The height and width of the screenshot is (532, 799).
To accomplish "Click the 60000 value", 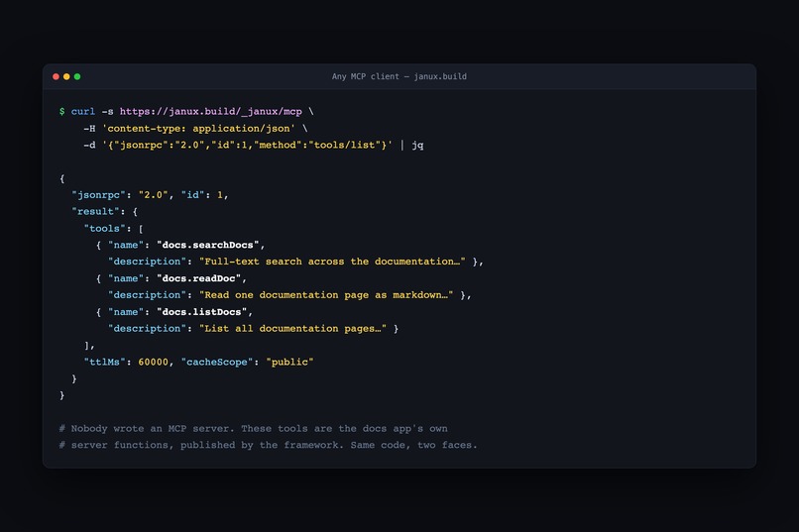I will pyautogui.click(x=154, y=362).
